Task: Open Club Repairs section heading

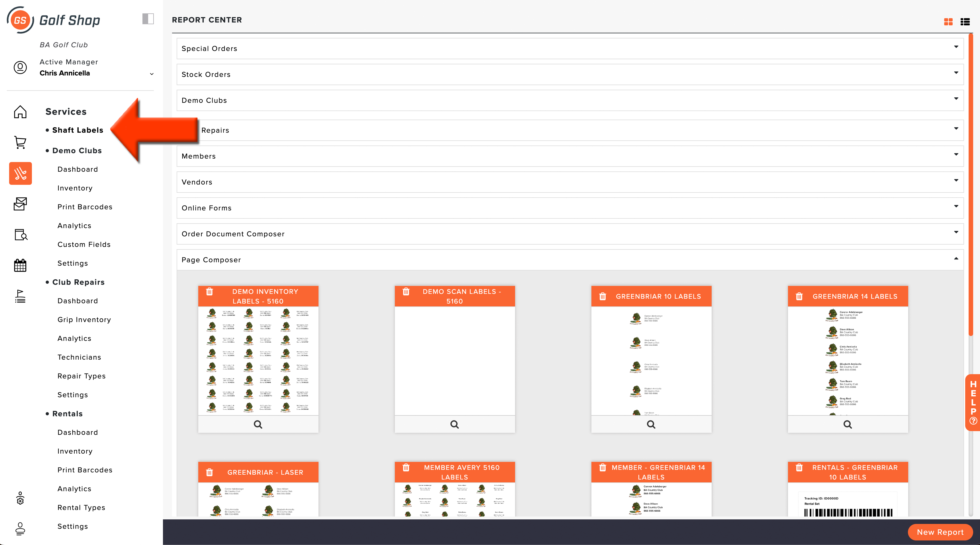Action: coord(78,282)
